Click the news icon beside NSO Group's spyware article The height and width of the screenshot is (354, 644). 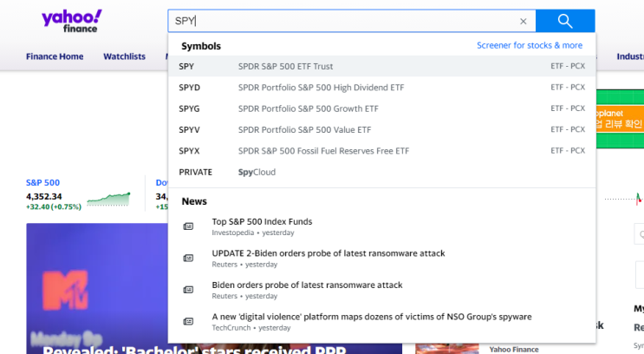(188, 321)
